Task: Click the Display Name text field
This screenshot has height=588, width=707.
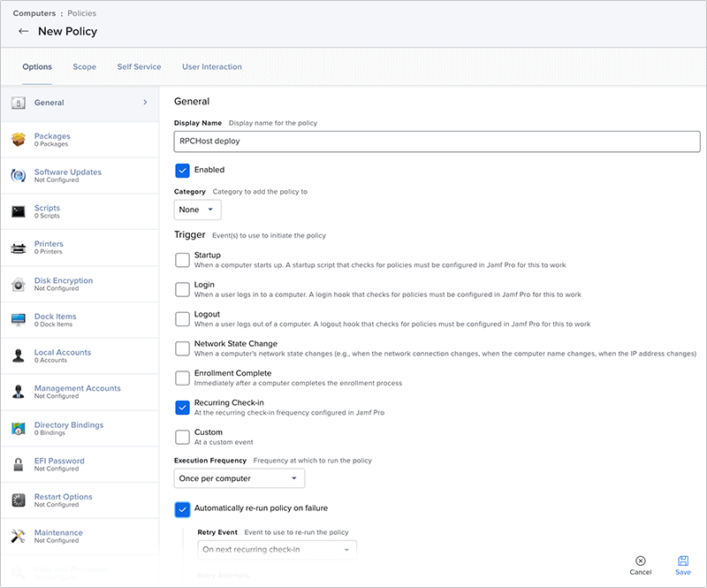Action: (437, 141)
